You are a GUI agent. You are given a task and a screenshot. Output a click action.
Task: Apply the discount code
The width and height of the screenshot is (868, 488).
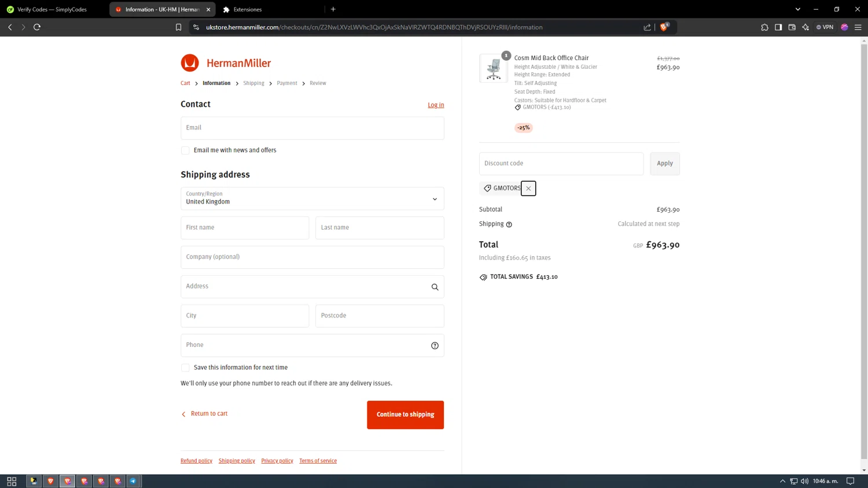[665, 164]
